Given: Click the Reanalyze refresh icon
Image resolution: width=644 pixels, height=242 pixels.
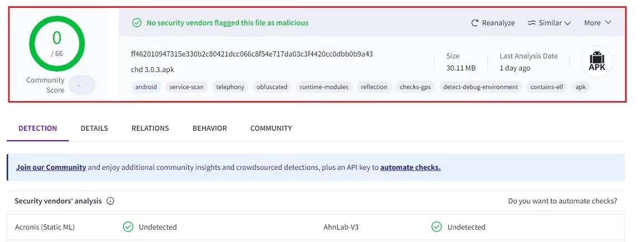Looking at the screenshot, I should click(475, 23).
